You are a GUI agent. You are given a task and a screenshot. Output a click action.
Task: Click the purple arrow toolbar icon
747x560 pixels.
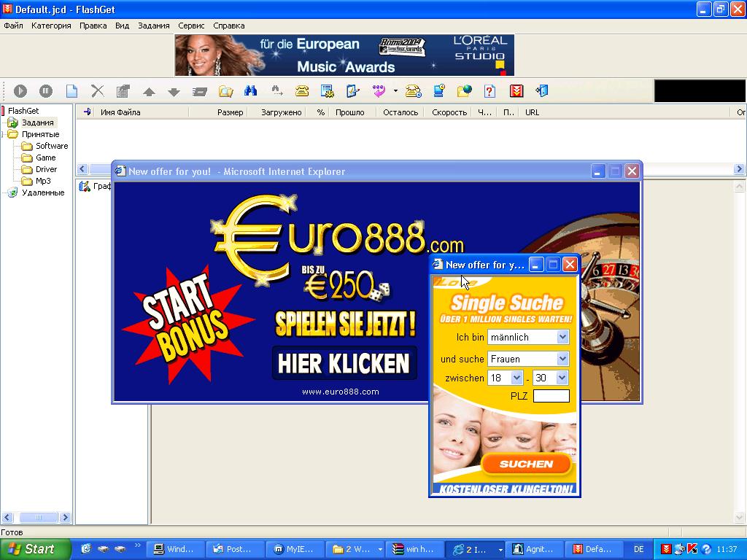tap(379, 90)
